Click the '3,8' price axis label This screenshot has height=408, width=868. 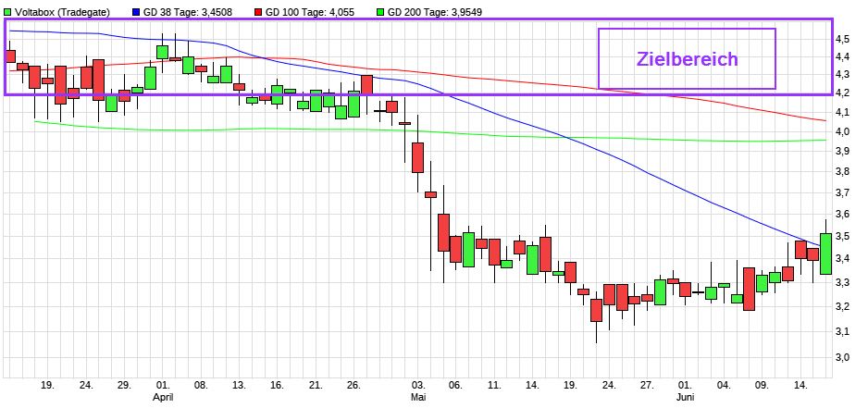tap(843, 171)
